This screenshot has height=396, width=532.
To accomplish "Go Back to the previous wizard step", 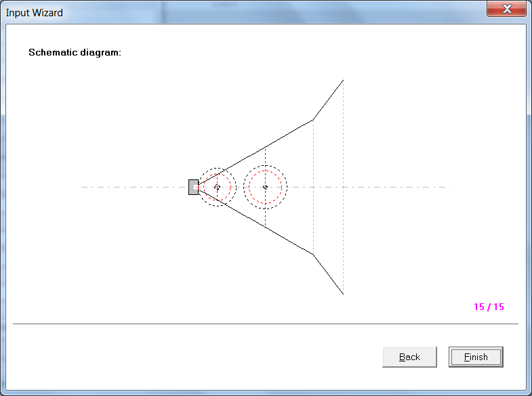I will tap(409, 357).
